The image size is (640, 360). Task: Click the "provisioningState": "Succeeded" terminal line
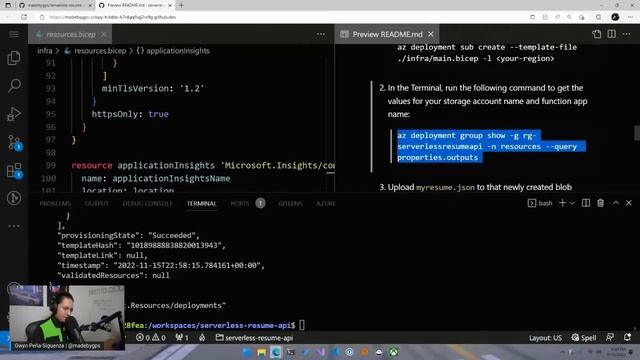[129, 236]
